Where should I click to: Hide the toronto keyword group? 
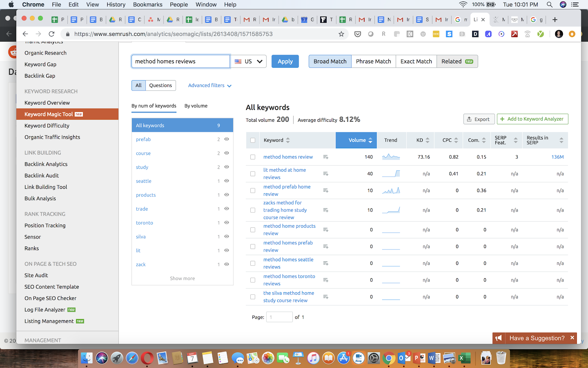227,223
